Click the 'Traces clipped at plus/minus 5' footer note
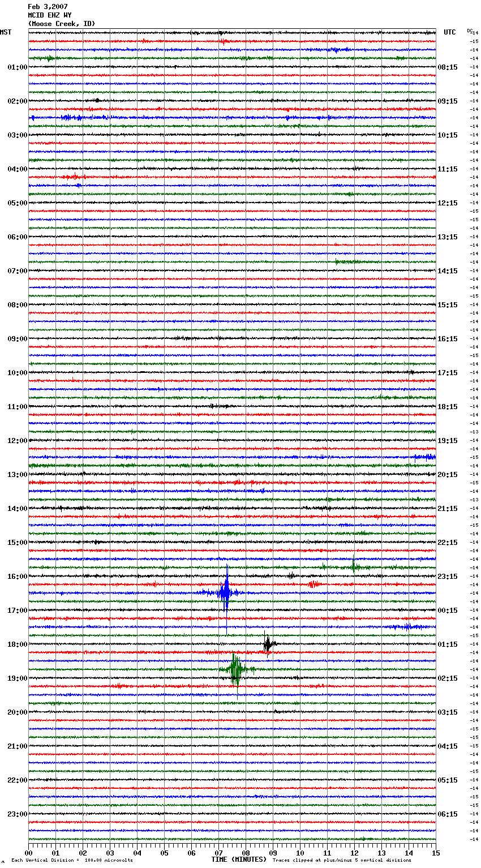Screen dimensions: 481x868 [342, 861]
